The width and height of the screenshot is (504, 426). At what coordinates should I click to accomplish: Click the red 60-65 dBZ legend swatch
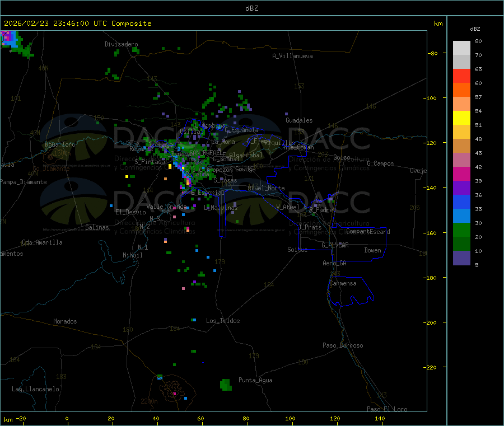(x=461, y=76)
